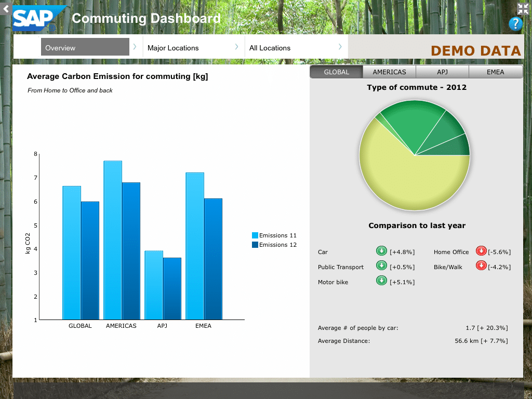
Task: Click the 'Type of commute - 2012' heading
Action: (417, 87)
